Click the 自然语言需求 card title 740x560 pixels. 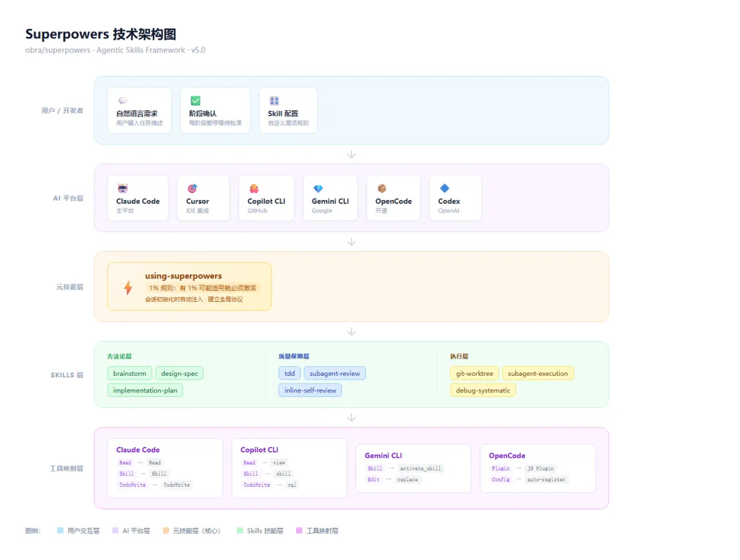pos(137,114)
